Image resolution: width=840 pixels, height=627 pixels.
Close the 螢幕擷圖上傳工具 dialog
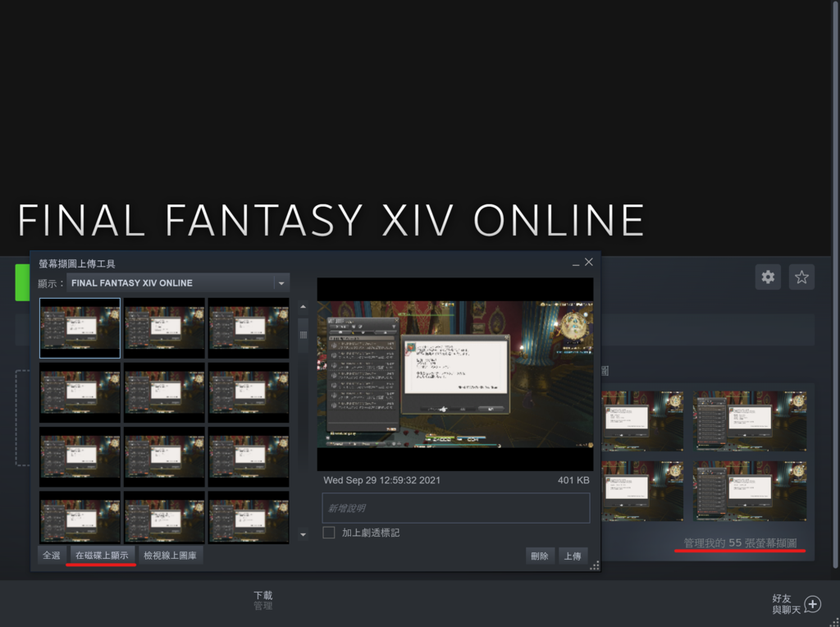589,262
